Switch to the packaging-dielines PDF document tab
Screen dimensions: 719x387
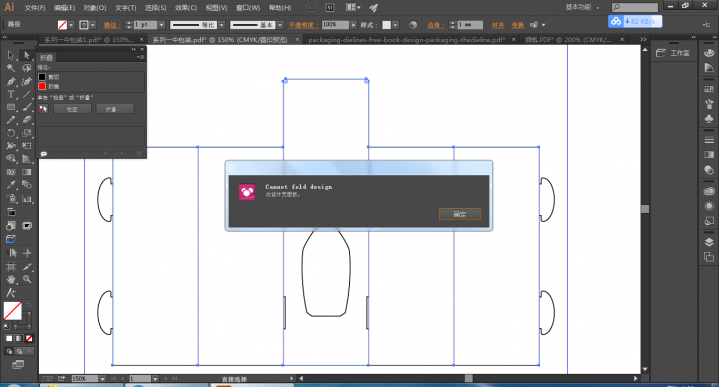click(406, 40)
